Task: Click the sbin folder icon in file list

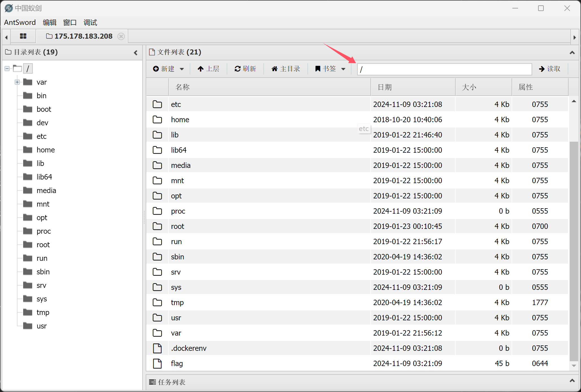Action: point(157,257)
